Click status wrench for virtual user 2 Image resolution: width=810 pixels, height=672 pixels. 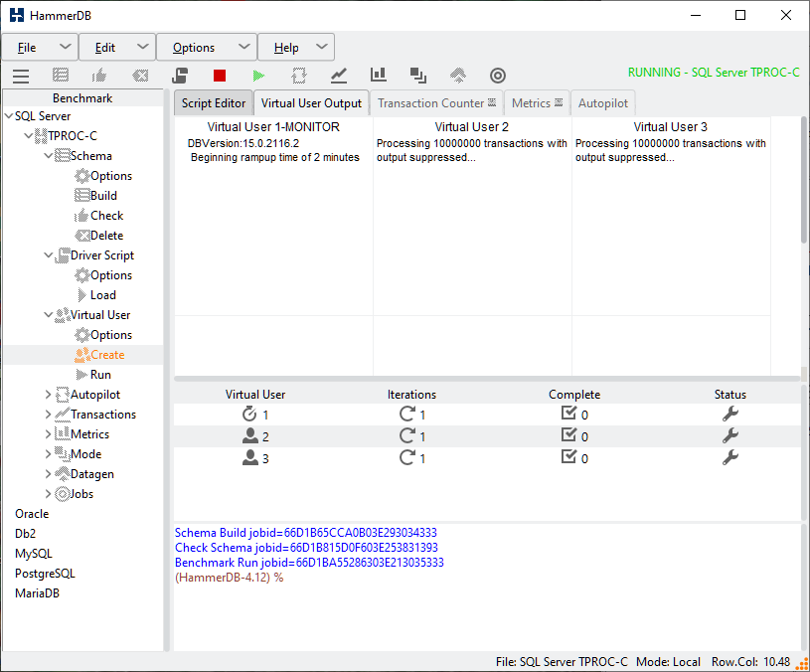point(729,435)
